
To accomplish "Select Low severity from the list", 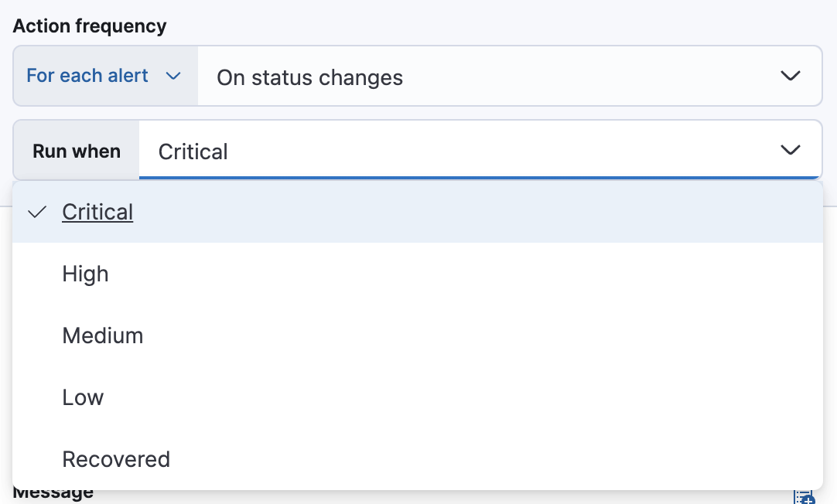I will tap(82, 397).
